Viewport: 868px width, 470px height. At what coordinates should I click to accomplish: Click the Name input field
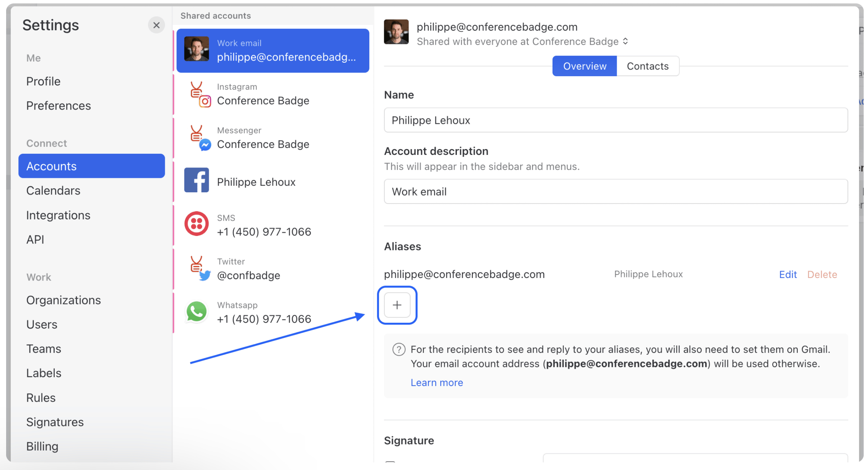pyautogui.click(x=616, y=120)
